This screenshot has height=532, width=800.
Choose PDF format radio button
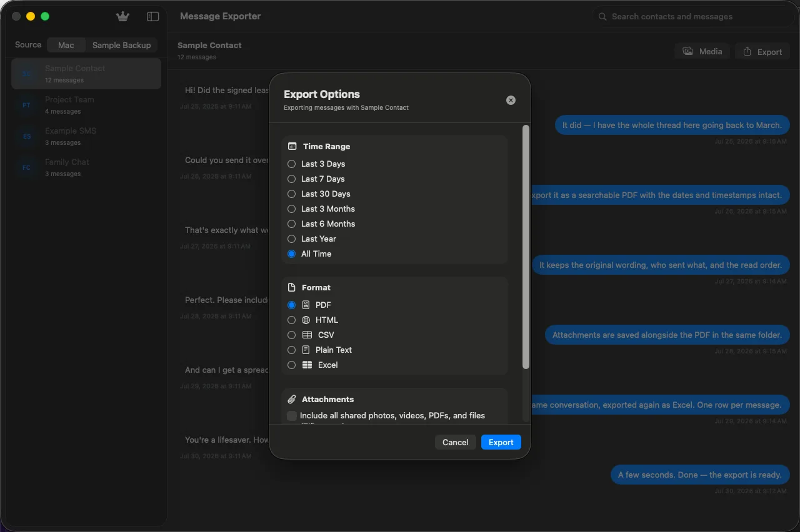(x=291, y=305)
